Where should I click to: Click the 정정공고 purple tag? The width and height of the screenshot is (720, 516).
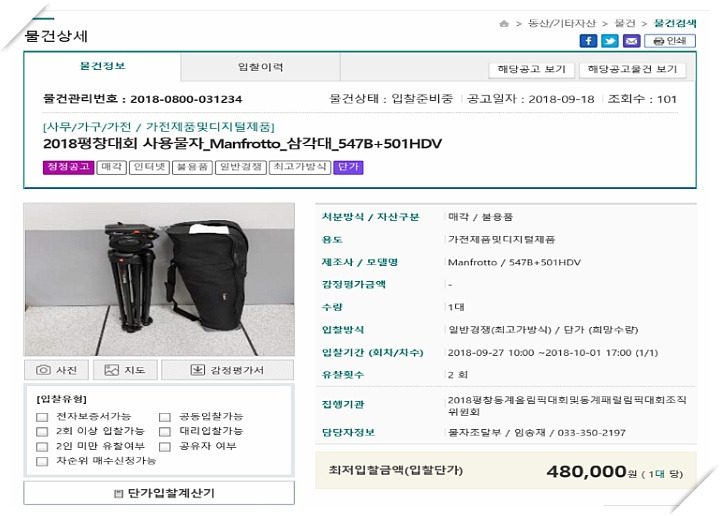point(68,167)
